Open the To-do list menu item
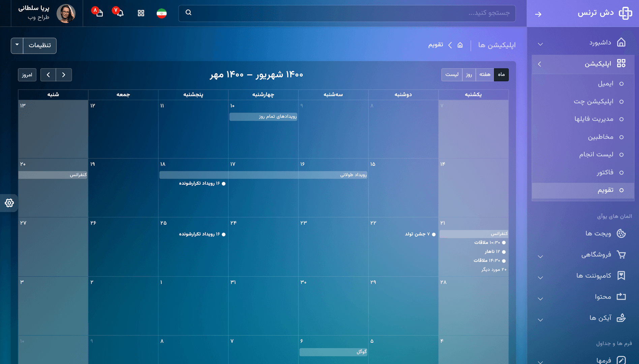 (x=583, y=154)
